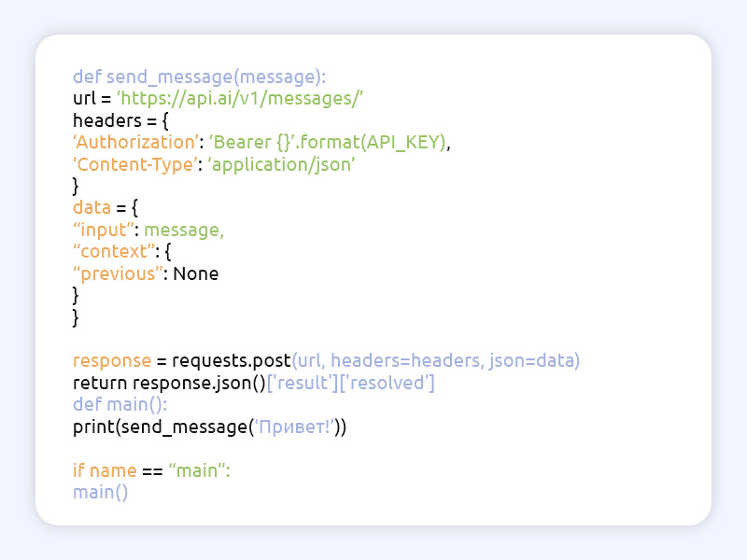Click the 'None' value
Viewport: 747px width, 560px height.
click(196, 273)
